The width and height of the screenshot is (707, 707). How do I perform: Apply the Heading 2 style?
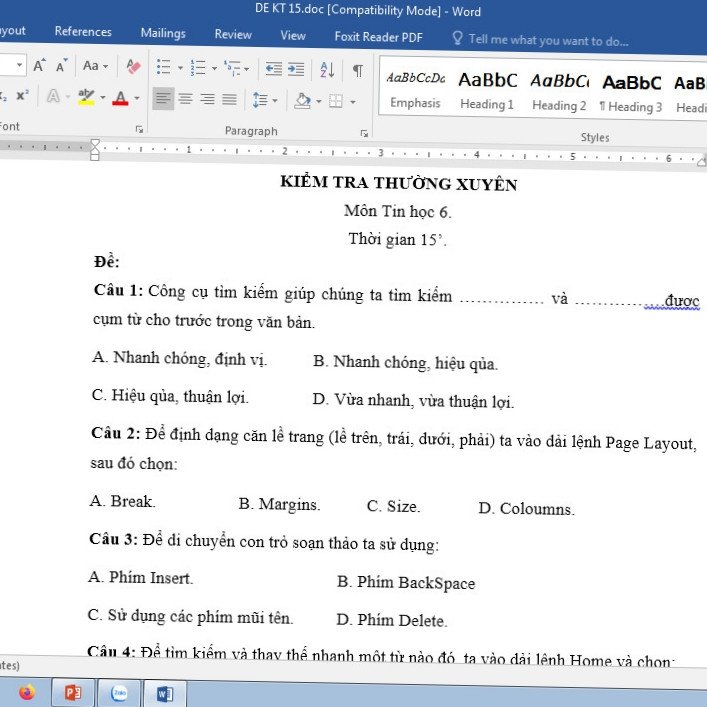(559, 93)
